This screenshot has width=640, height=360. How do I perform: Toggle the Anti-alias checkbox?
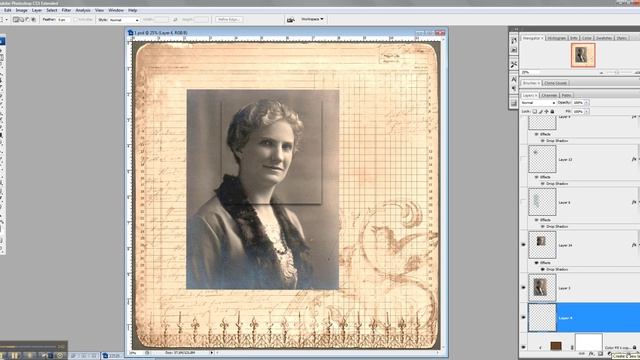pos(76,20)
